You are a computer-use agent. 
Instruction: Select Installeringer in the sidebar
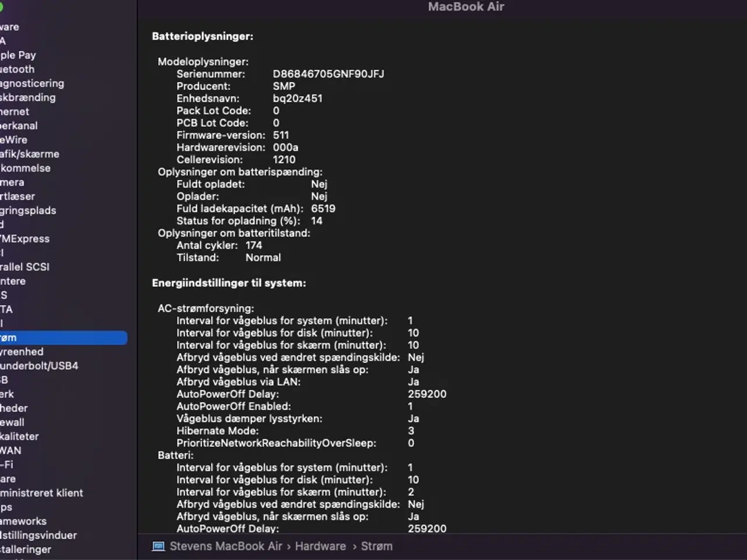pyautogui.click(x=26, y=549)
